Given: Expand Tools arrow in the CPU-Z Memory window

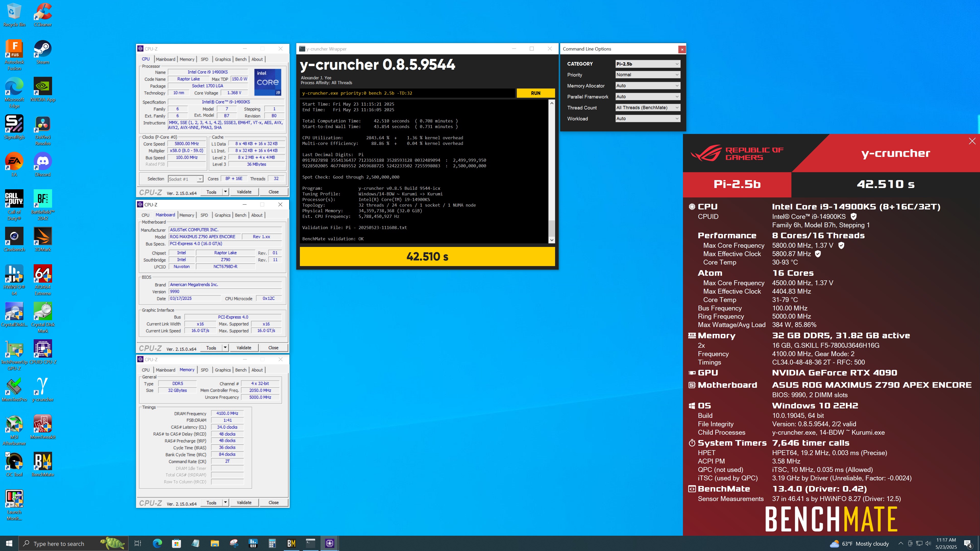Looking at the screenshot, I should pyautogui.click(x=225, y=502).
